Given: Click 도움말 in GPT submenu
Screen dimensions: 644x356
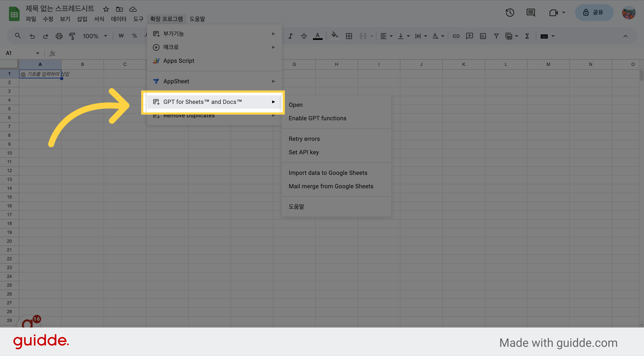Looking at the screenshot, I should [x=336, y=207].
